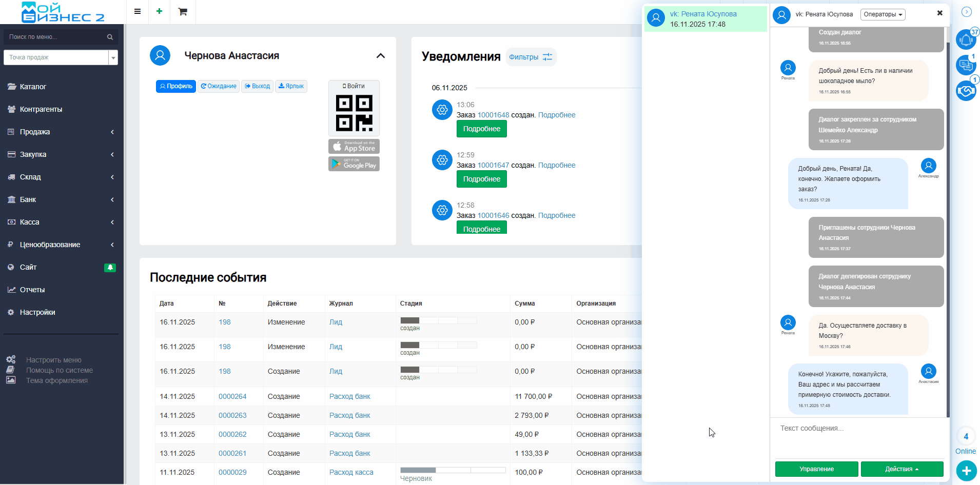The image size is (980, 485).
Task: Click the QR code image
Action: pos(354,113)
